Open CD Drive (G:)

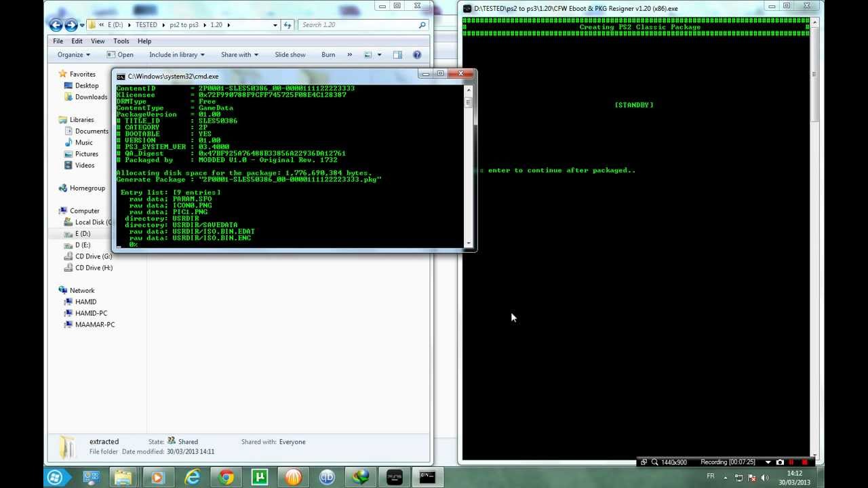[94, 256]
